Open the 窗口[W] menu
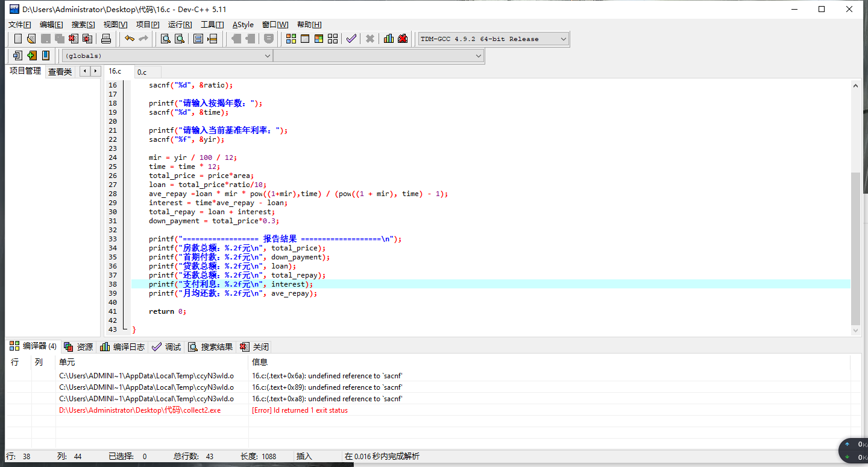The height and width of the screenshot is (467, 868). pos(275,24)
